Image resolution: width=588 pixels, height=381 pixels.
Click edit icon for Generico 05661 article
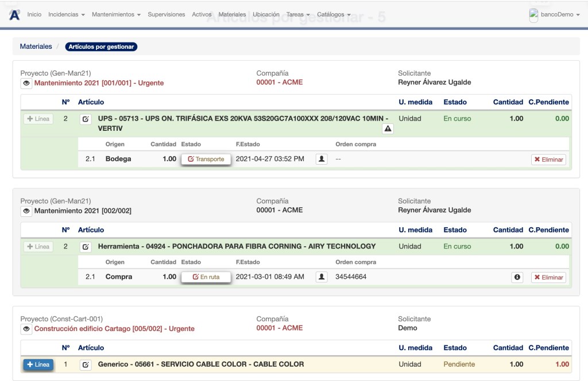[86, 364]
